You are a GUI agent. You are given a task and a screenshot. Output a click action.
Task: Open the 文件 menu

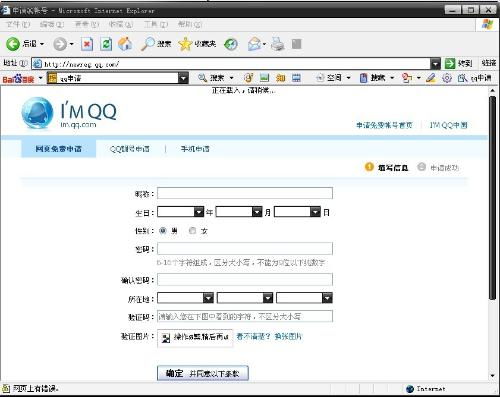[18, 24]
